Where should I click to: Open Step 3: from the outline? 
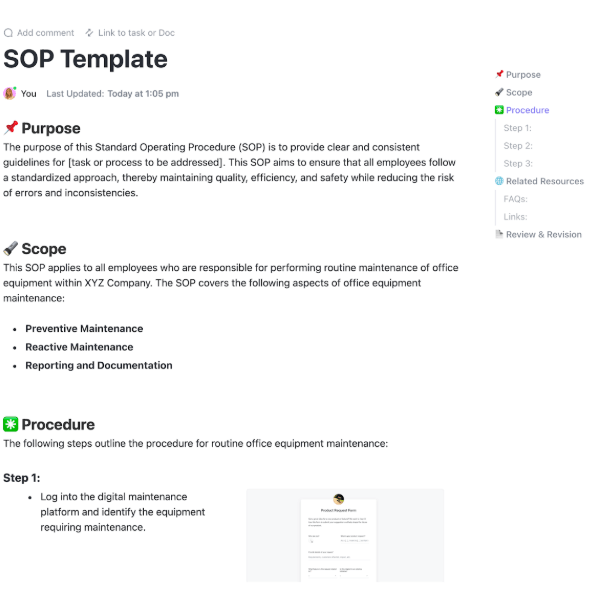click(x=518, y=164)
